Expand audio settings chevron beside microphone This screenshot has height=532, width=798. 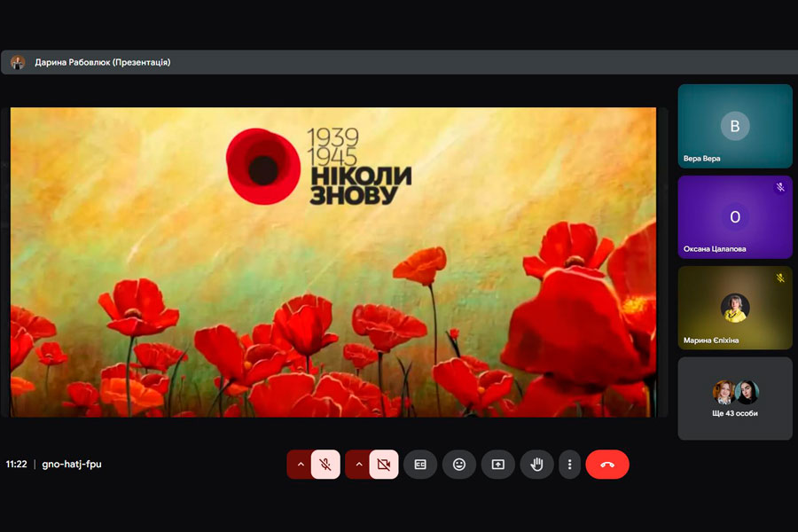coord(300,465)
